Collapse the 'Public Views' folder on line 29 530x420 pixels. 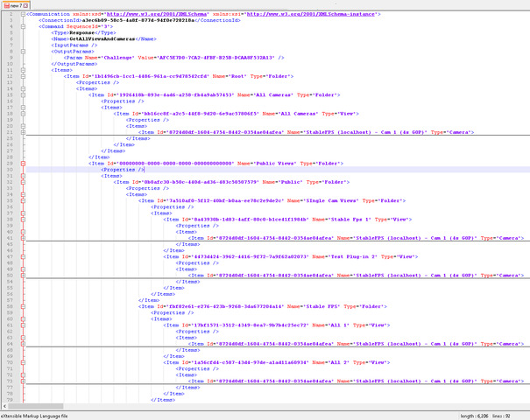coord(23,163)
